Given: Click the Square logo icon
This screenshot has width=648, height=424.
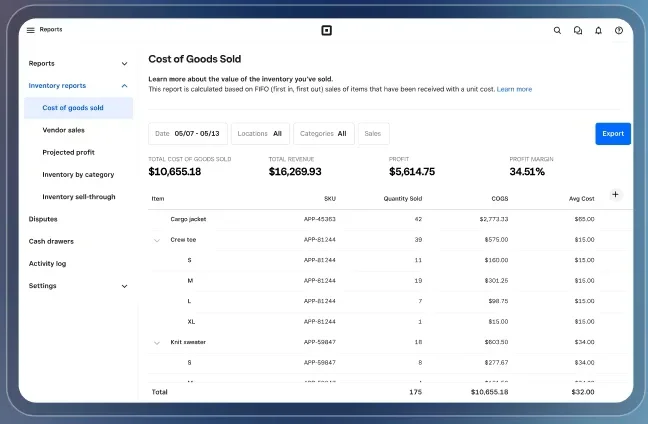Looking at the screenshot, I should (326, 30).
